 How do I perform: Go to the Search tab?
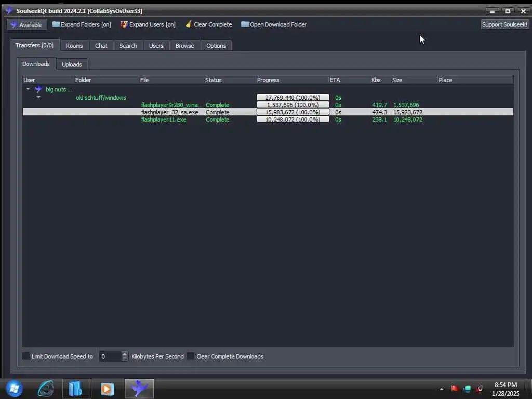[x=128, y=46]
